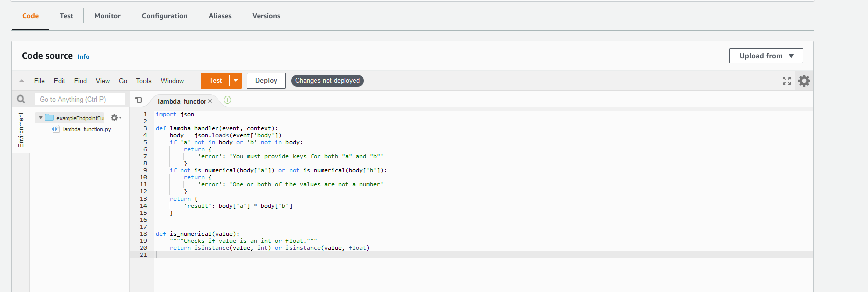The height and width of the screenshot is (292, 868).
Task: Toggle the Environment side panel
Action: point(21,130)
